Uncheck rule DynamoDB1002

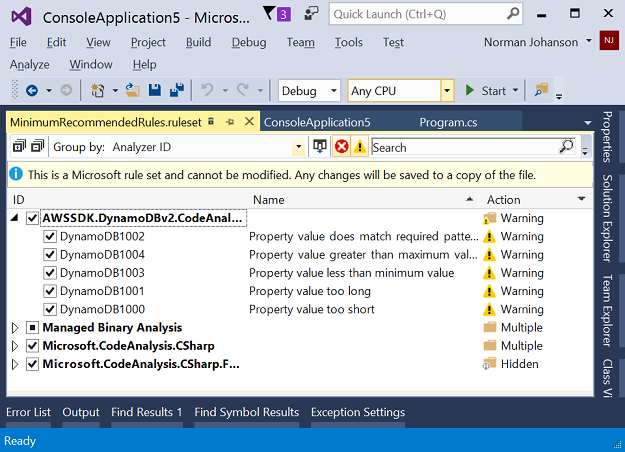click(49, 236)
